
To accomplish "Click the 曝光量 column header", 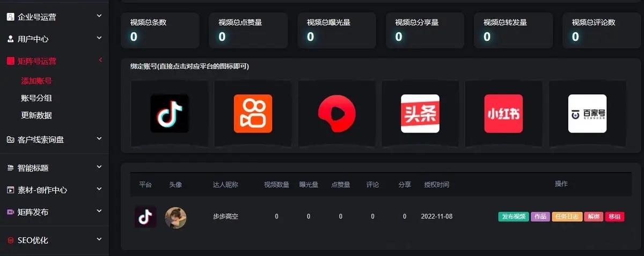I will tap(309, 185).
